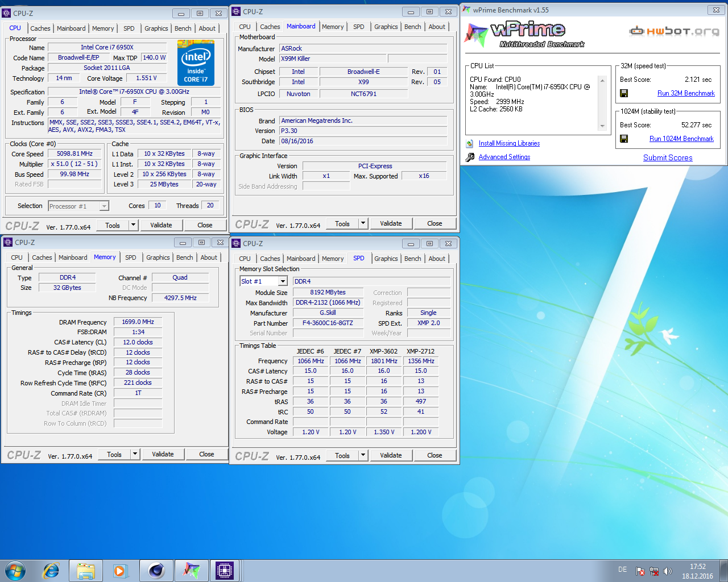Click the CPU-Z icon in Memory window title bar
The image size is (728, 582).
pyautogui.click(x=8, y=242)
